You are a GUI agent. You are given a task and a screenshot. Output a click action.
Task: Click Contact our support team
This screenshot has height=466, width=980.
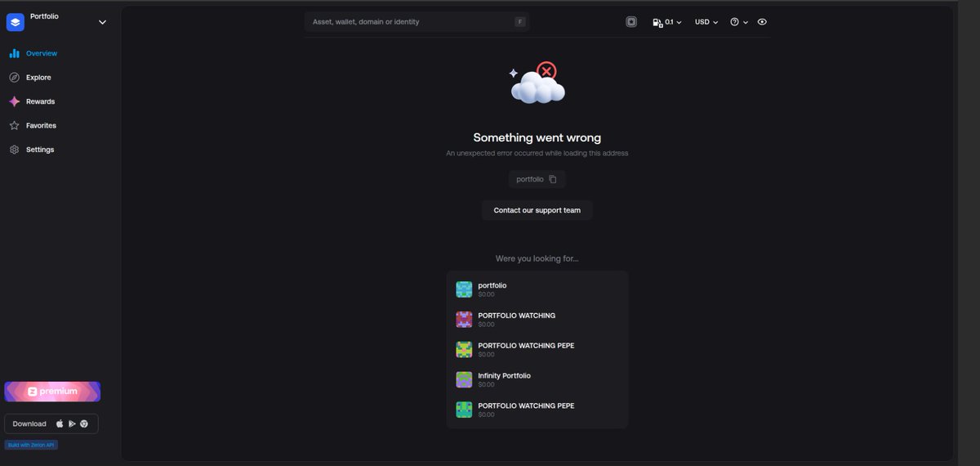click(x=537, y=210)
